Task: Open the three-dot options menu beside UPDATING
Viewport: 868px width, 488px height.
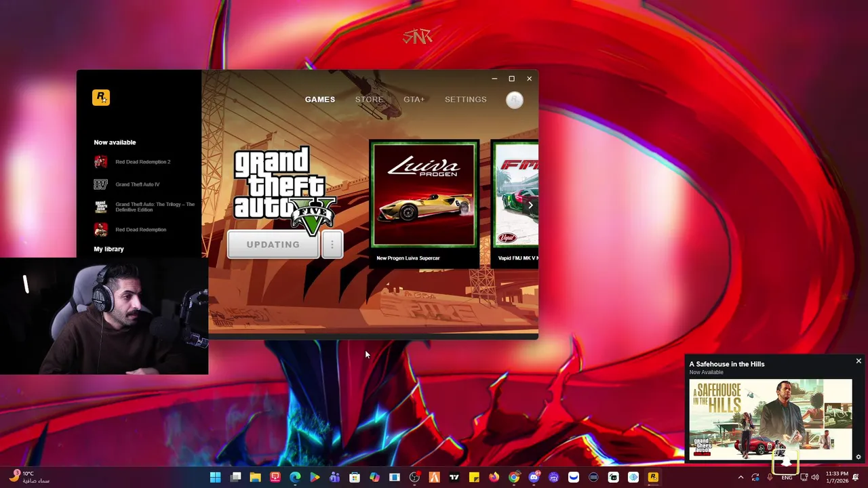Action: (x=332, y=245)
